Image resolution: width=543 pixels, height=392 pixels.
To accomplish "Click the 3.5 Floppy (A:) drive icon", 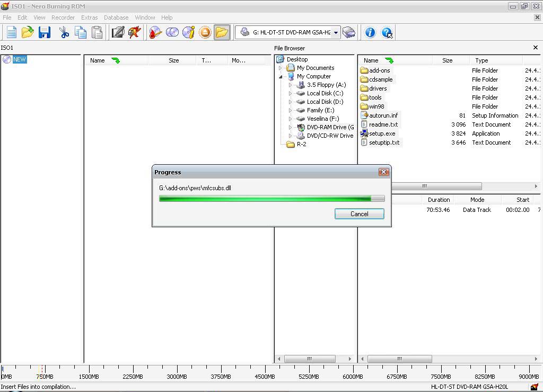I will (301, 85).
